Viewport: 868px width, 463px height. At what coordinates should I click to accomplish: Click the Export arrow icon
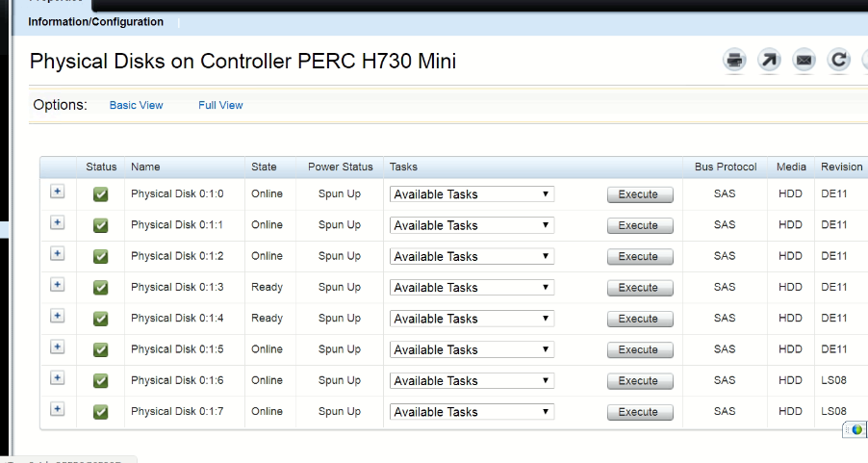tap(770, 61)
